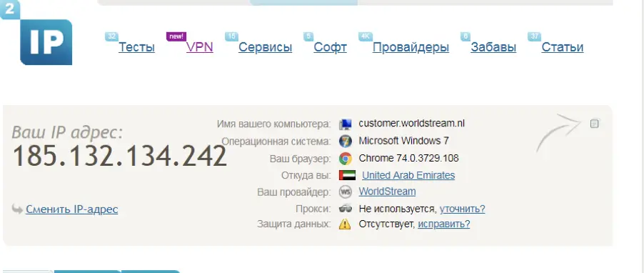Click the исправить? data protection link
Image resolution: width=644 pixels, height=273 pixels.
(444, 224)
